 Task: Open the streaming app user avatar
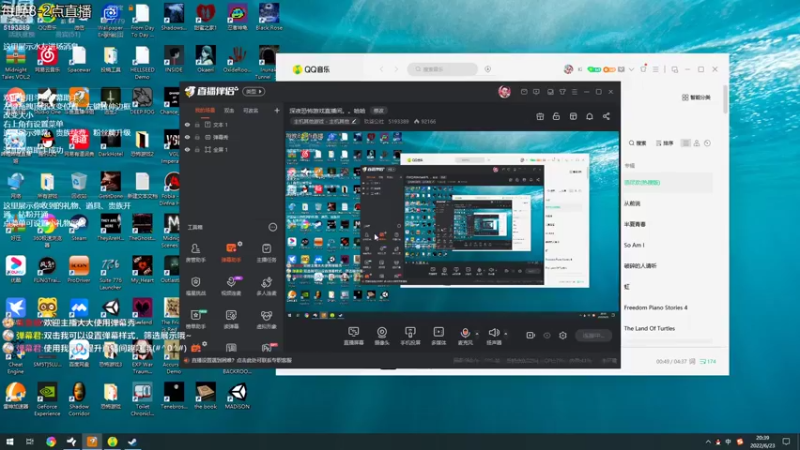[504, 92]
